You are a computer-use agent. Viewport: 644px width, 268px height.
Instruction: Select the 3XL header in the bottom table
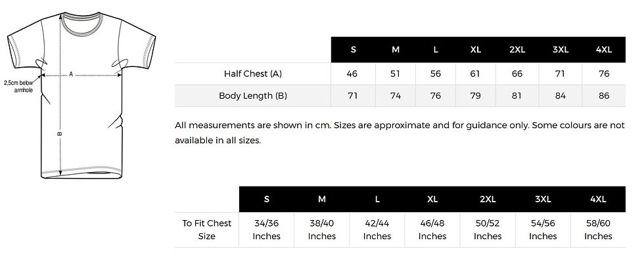click(x=543, y=200)
